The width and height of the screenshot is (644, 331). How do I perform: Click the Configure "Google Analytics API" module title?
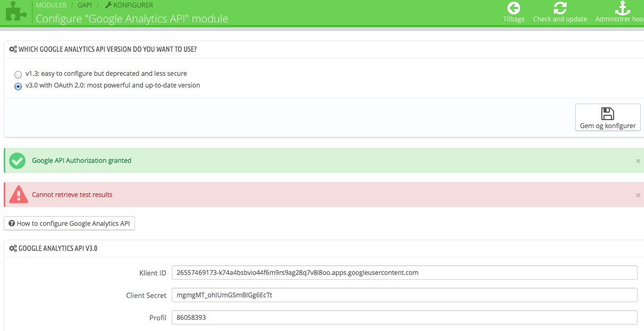point(132,19)
